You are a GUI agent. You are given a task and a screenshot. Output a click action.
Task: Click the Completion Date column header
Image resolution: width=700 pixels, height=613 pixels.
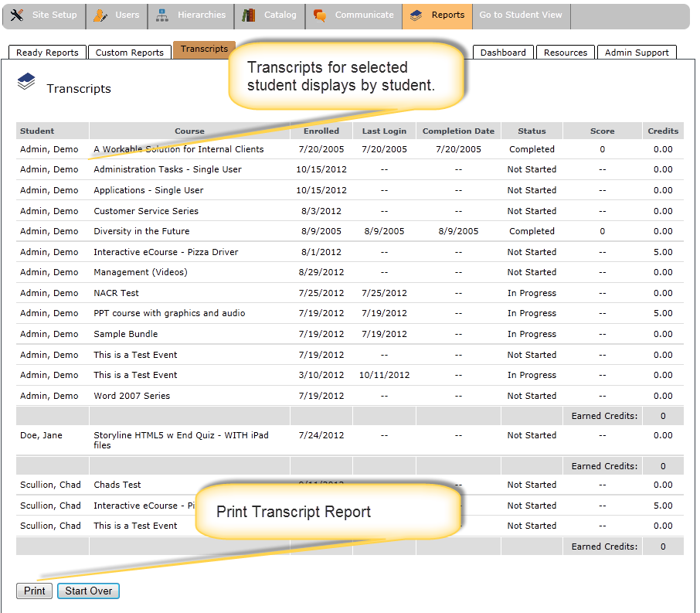click(x=458, y=131)
